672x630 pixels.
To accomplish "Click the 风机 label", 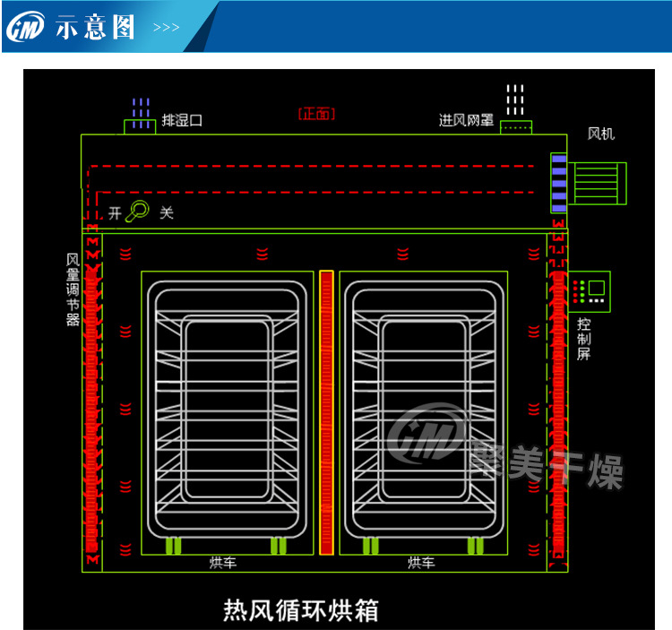I will coord(601,134).
